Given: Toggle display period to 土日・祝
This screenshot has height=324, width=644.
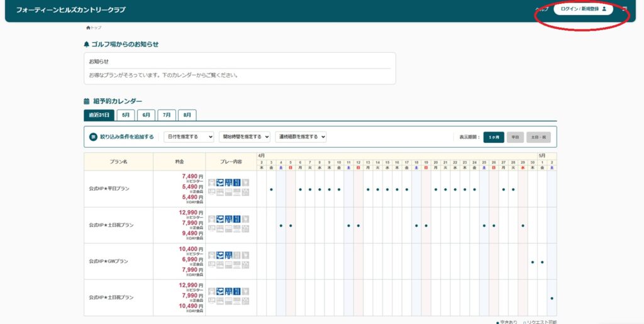Looking at the screenshot, I should click(538, 137).
